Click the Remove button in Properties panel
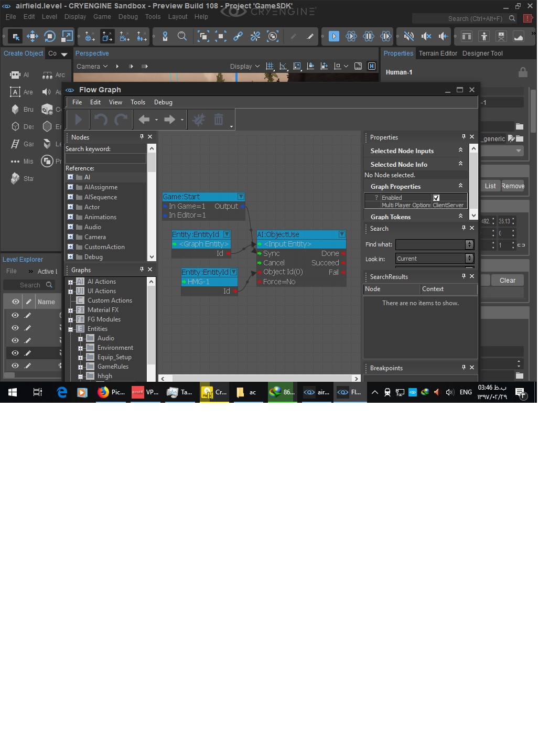560x730 pixels. 513,186
